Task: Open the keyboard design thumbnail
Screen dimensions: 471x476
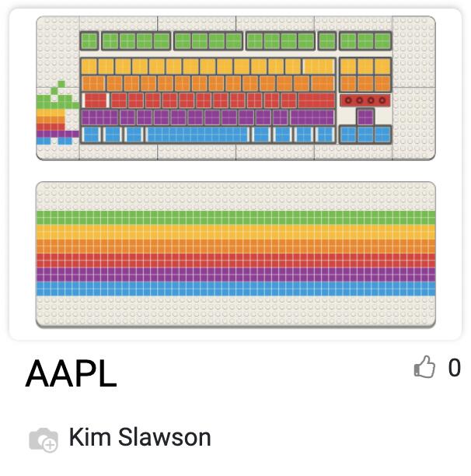Action: (235, 88)
